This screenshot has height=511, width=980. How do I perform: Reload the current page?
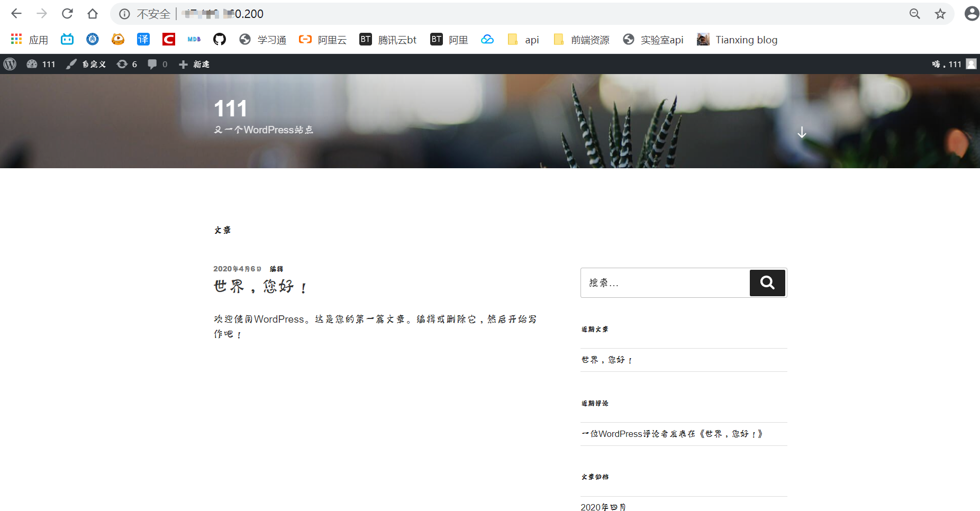click(x=67, y=14)
